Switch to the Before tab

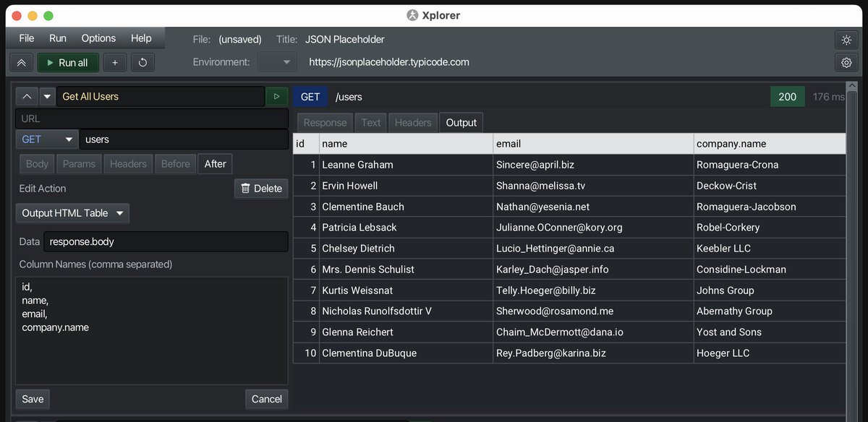click(x=176, y=164)
